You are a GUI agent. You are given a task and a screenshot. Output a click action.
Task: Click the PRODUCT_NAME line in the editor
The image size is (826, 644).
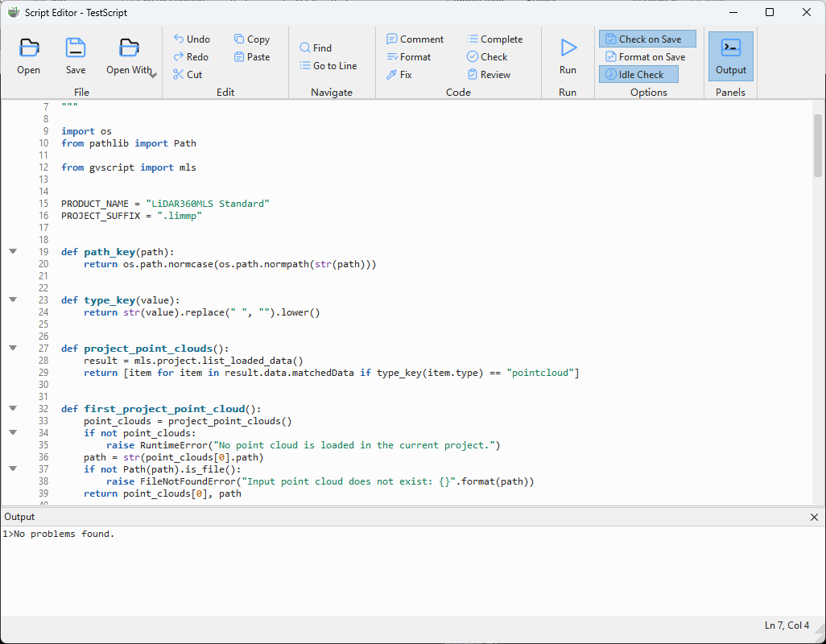tap(165, 204)
